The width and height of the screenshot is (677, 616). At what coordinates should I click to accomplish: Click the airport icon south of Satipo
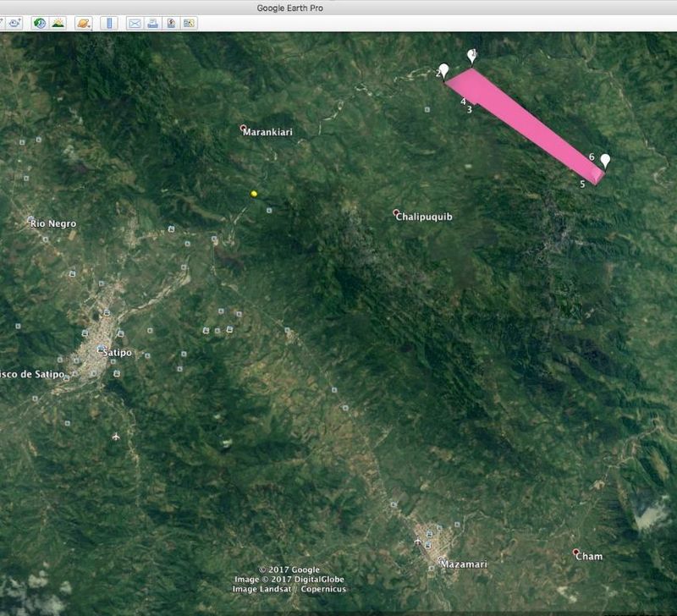[115, 437]
